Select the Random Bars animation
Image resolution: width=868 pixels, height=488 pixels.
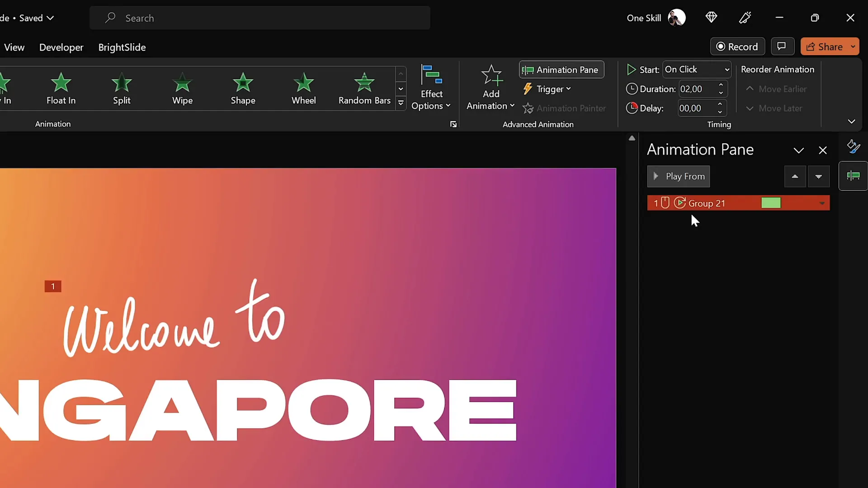pos(364,88)
